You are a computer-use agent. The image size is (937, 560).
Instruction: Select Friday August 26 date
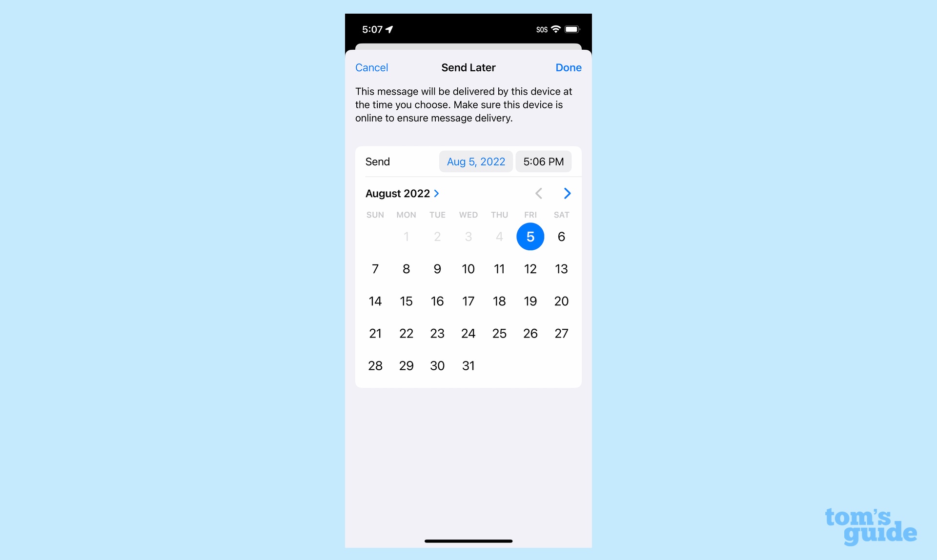[x=530, y=333]
